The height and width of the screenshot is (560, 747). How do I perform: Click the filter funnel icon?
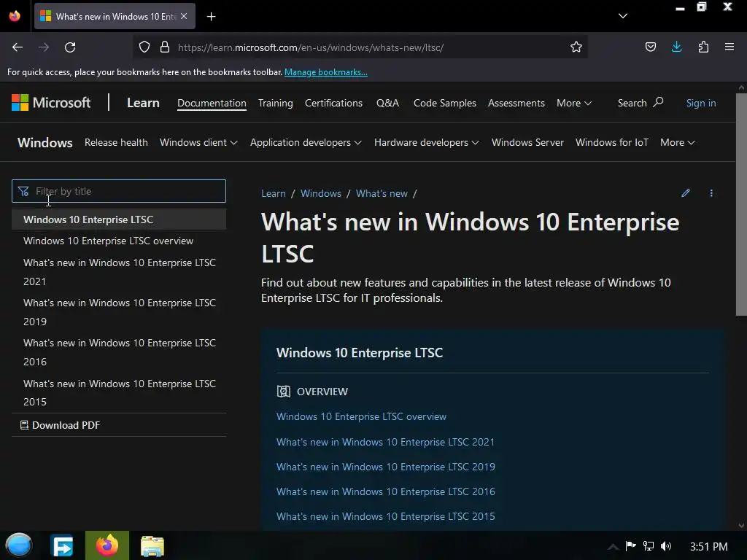click(x=23, y=192)
